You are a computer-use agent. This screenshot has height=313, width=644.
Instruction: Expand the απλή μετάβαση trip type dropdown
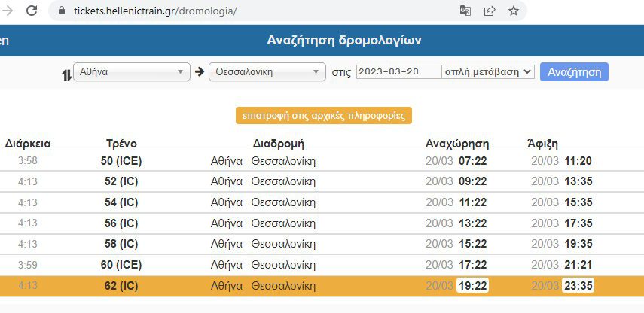click(488, 72)
